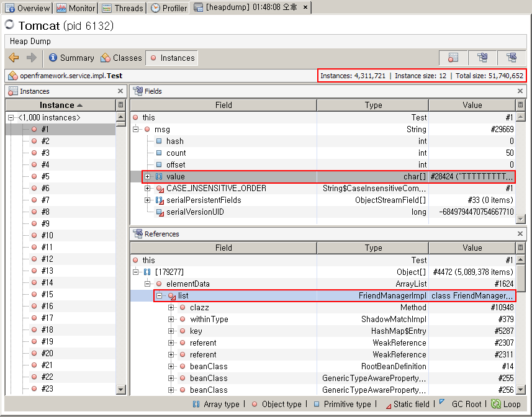This screenshot has height=417, width=532.
Task: Toggle References pane visibility in toolbar
Action: click(512, 58)
